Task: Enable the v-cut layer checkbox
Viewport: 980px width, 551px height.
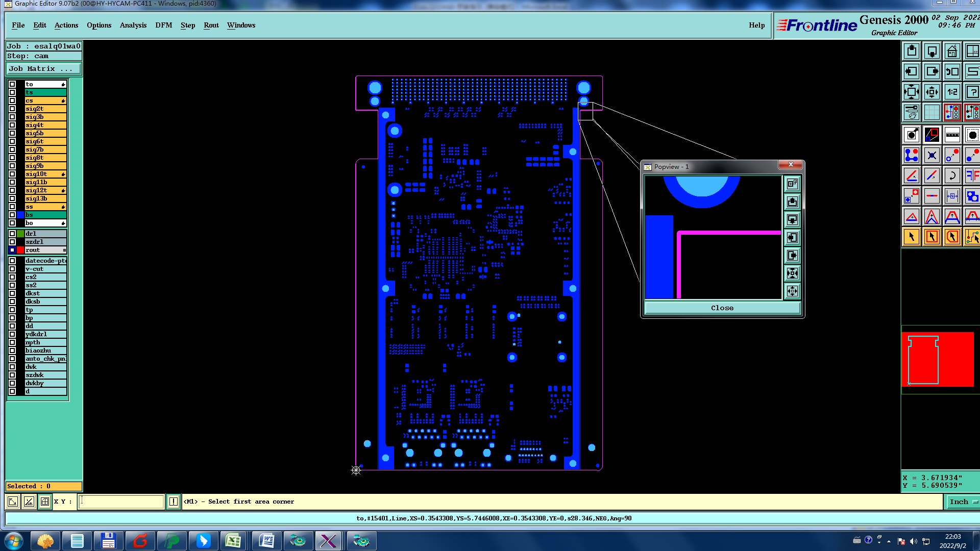Action: click(12, 269)
